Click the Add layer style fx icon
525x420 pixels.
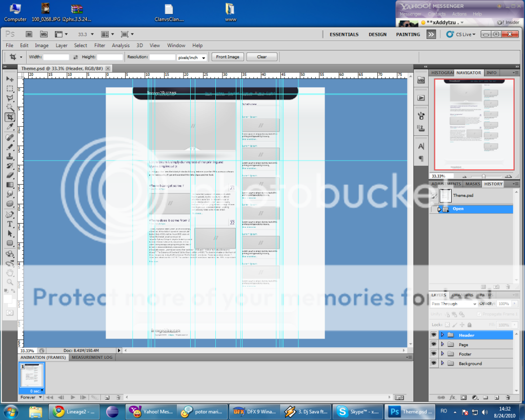point(453,397)
